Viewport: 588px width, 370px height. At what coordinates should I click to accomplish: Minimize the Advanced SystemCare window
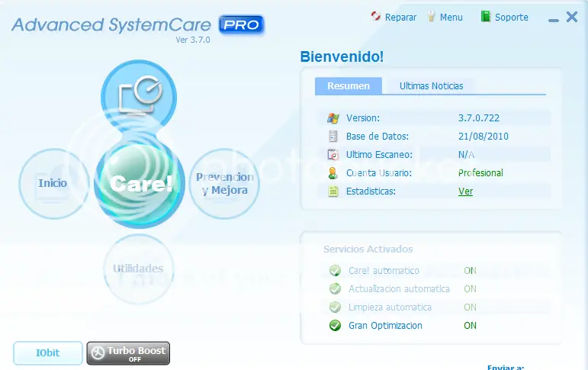(554, 21)
